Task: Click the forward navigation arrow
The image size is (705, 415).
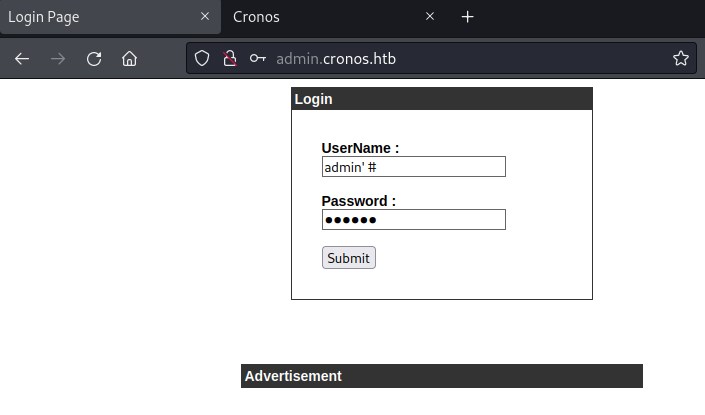Action: coord(58,59)
